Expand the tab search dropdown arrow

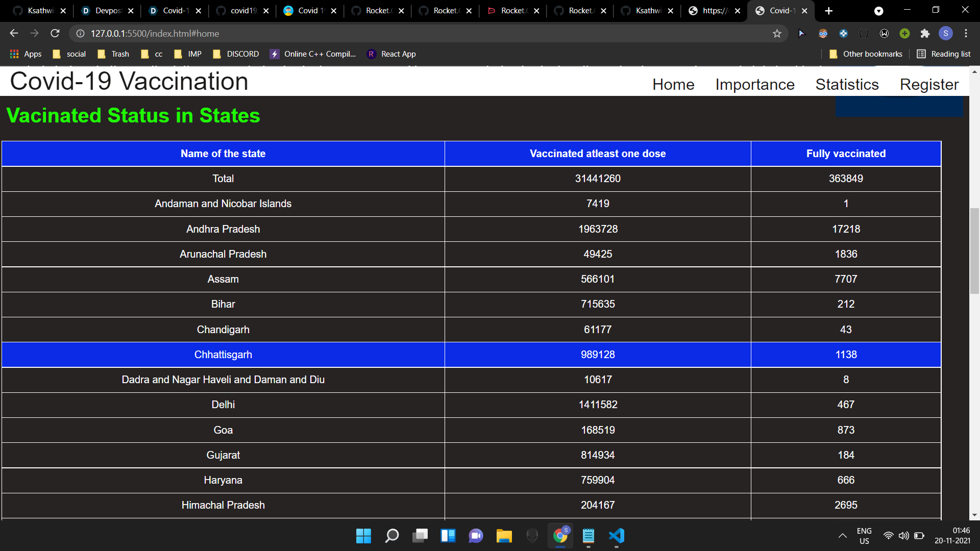878,11
